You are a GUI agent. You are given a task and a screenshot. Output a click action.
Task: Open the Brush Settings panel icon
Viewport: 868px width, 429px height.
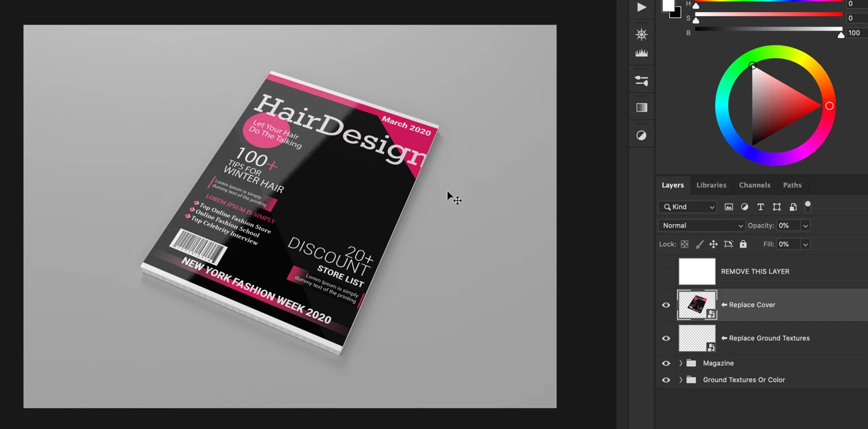coord(641,81)
